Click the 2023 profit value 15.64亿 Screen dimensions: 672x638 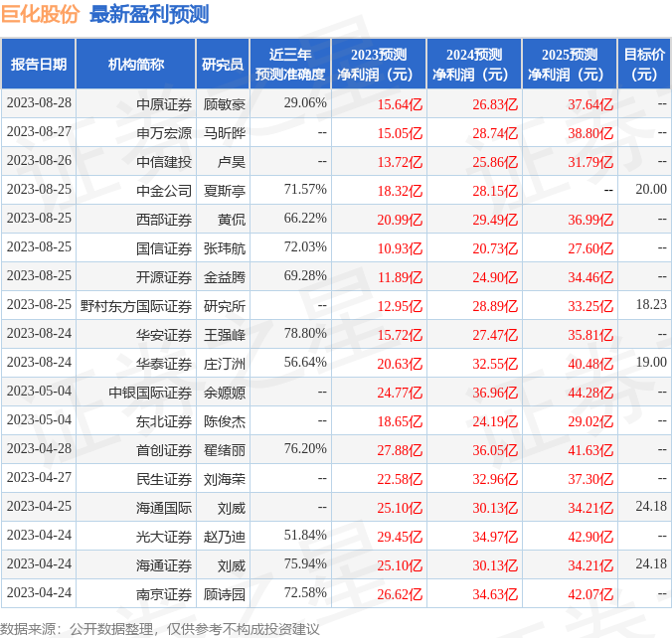coord(400,104)
